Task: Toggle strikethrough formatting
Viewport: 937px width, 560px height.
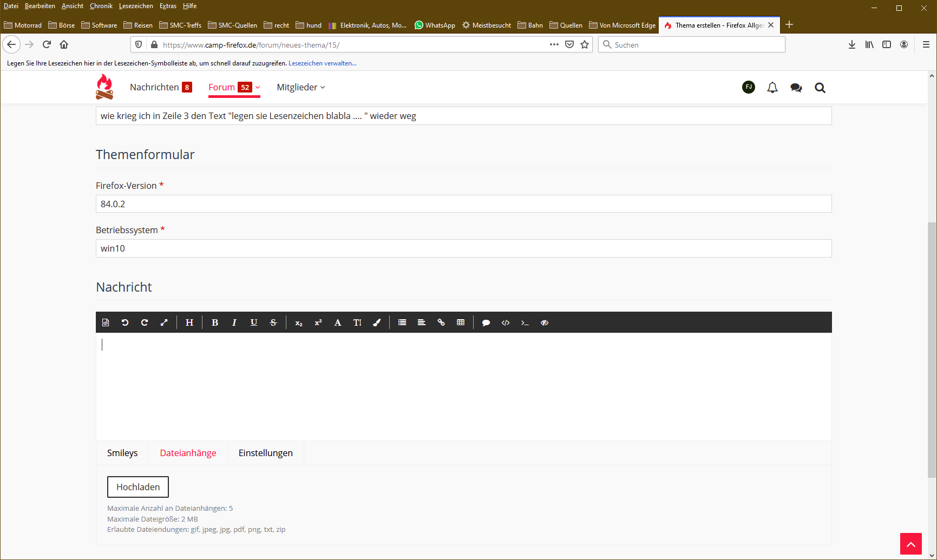Action: point(273,322)
